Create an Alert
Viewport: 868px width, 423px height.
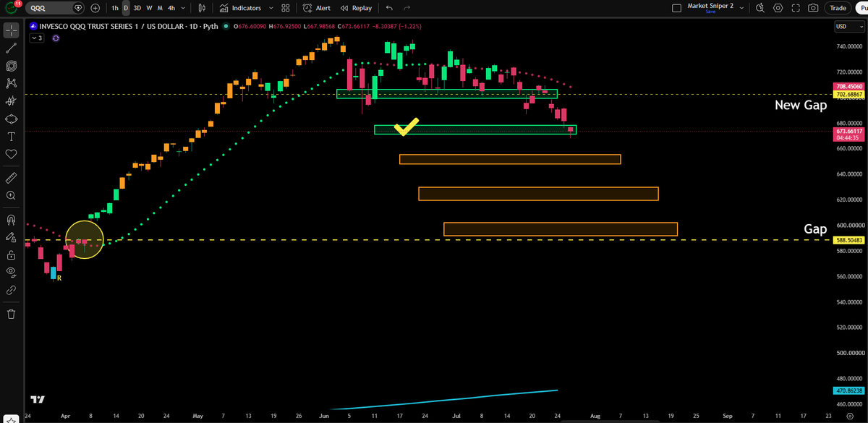pos(317,8)
